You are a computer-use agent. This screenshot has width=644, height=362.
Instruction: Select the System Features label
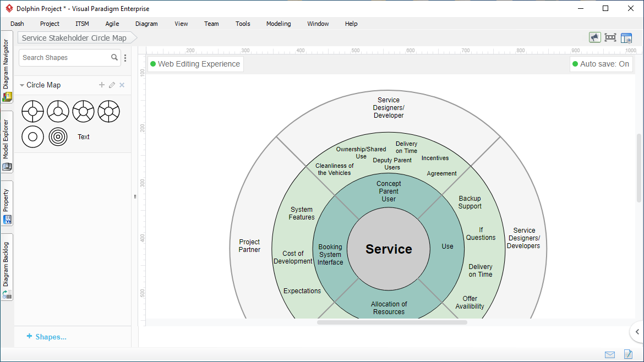(x=302, y=213)
